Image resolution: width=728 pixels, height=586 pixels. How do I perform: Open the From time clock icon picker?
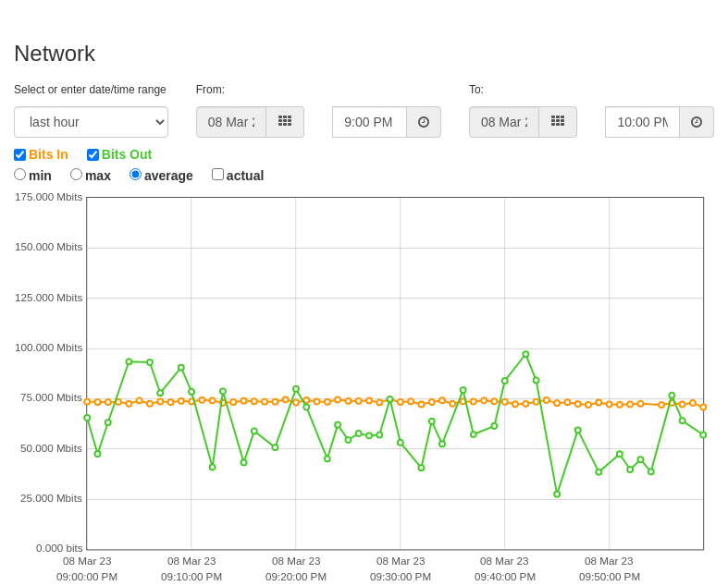(x=424, y=122)
